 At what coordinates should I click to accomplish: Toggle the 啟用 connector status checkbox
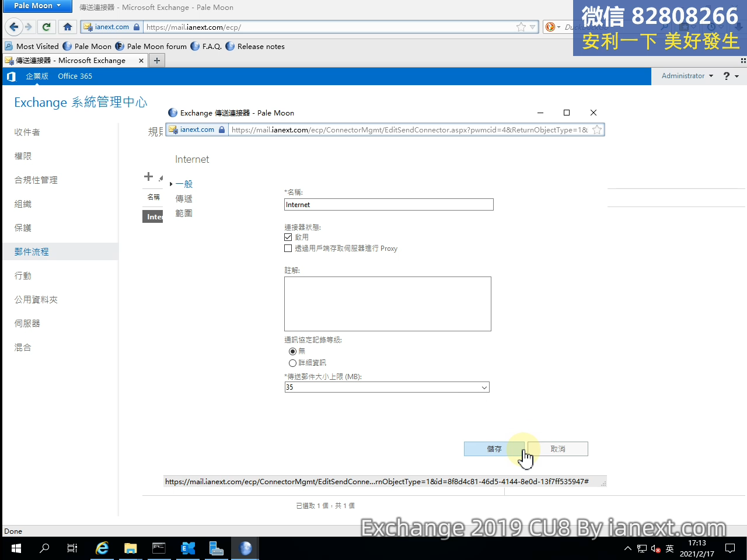(288, 237)
